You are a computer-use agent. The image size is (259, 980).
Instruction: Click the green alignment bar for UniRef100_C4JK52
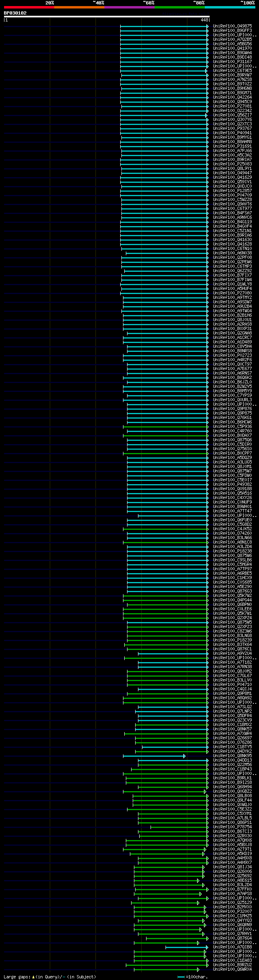166,529
